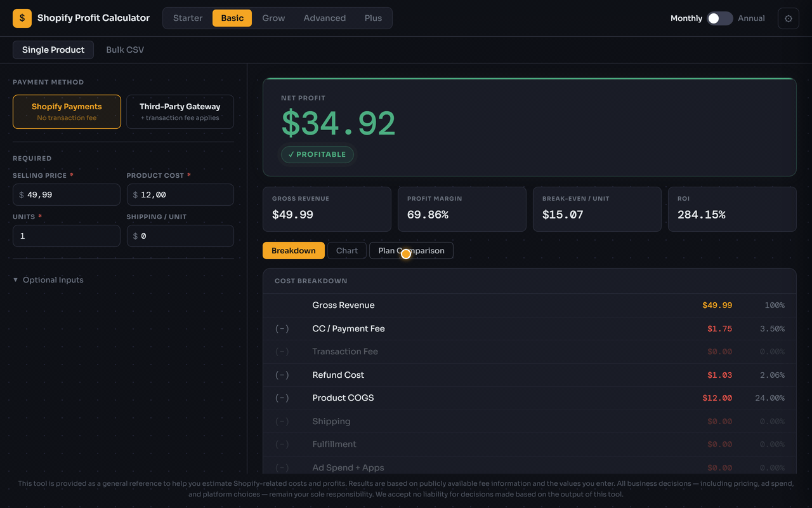The image size is (812, 508).
Task: Select the Starter plan
Action: click(x=188, y=18)
